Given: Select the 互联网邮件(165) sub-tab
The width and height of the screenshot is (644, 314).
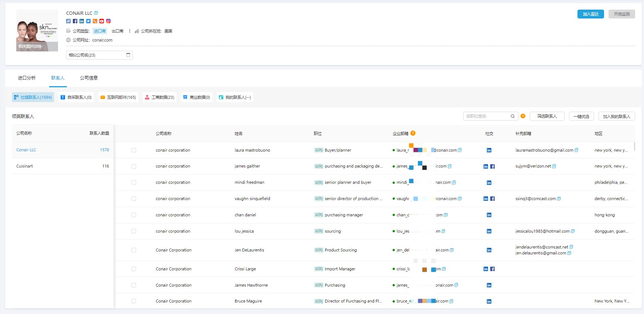Looking at the screenshot, I should point(118,97).
